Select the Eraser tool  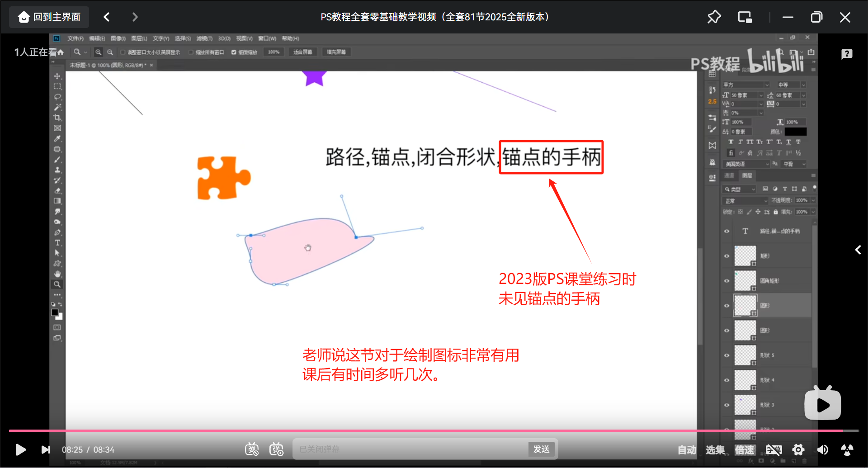57,190
